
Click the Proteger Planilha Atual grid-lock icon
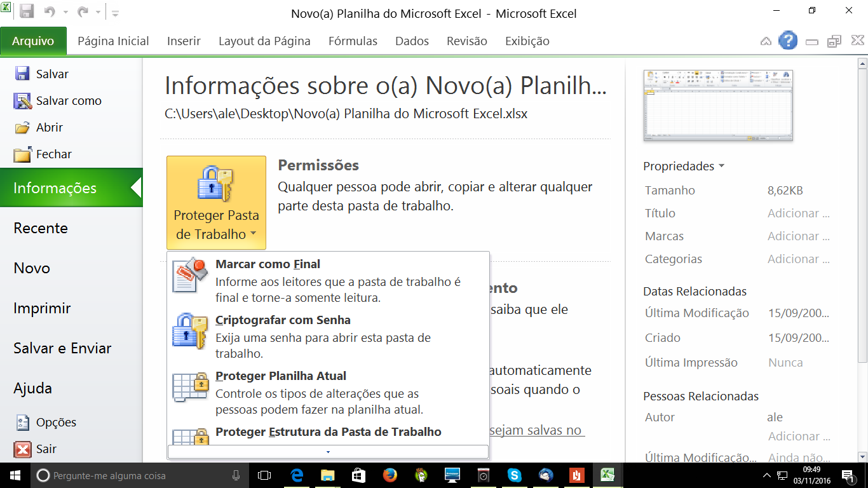[190, 386]
